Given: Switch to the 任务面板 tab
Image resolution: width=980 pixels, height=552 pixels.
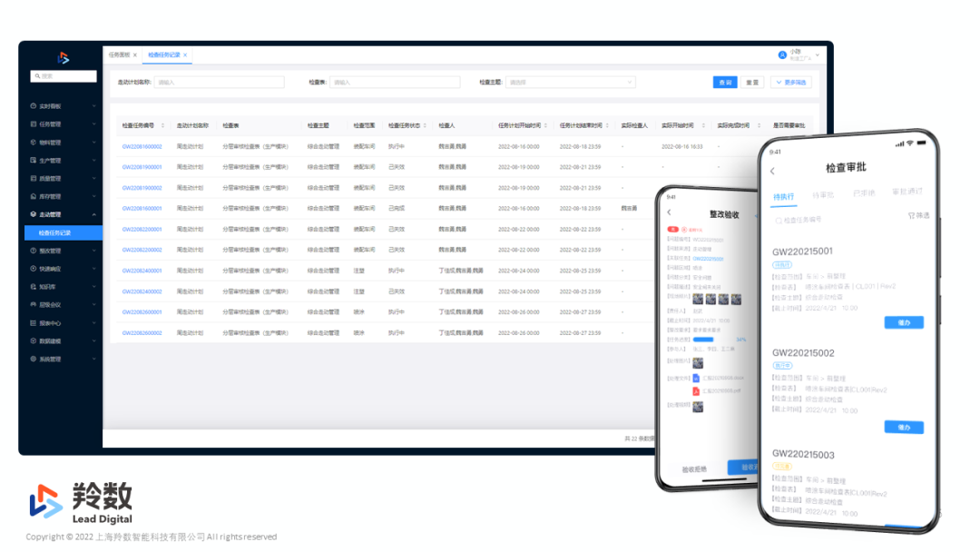Looking at the screenshot, I should coord(120,55).
